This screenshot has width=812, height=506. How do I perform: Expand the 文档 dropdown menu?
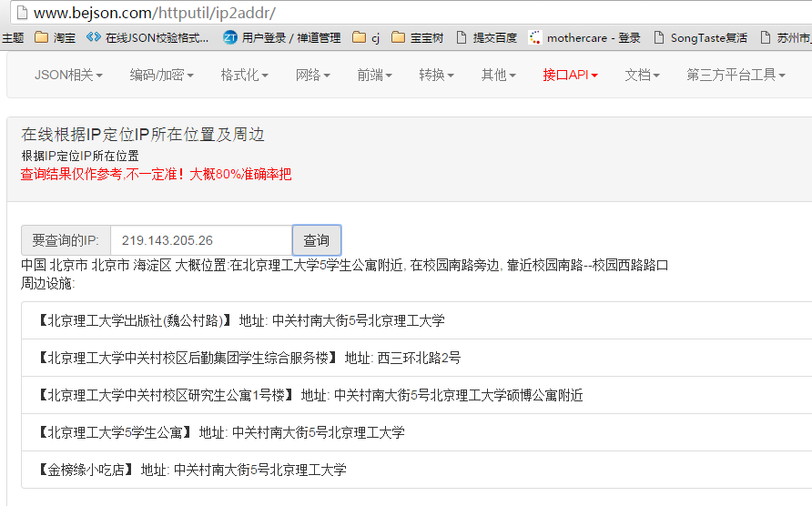[x=642, y=76]
